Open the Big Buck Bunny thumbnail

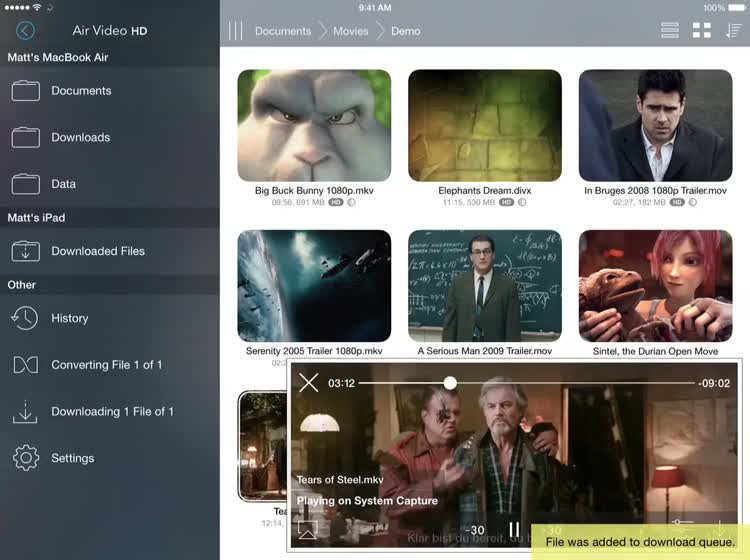tap(314, 125)
